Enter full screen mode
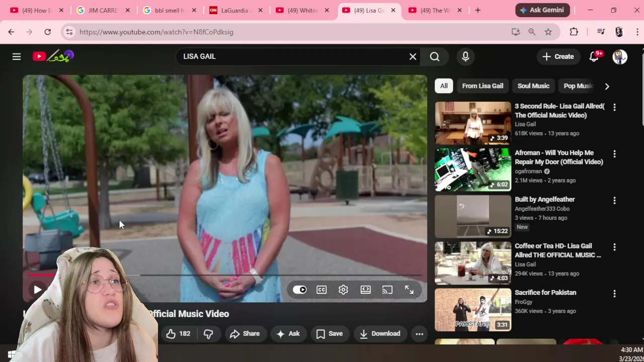Image resolution: width=644 pixels, height=362 pixels. [x=409, y=290]
